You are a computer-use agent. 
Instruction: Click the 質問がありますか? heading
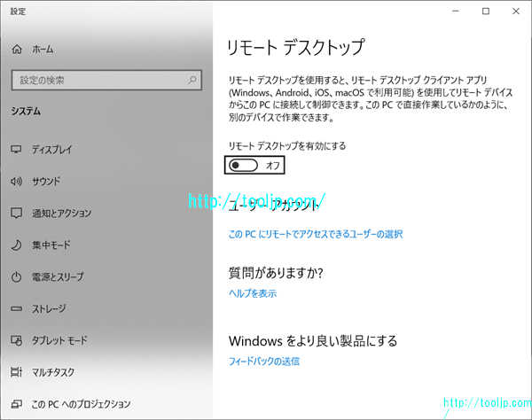(x=276, y=273)
